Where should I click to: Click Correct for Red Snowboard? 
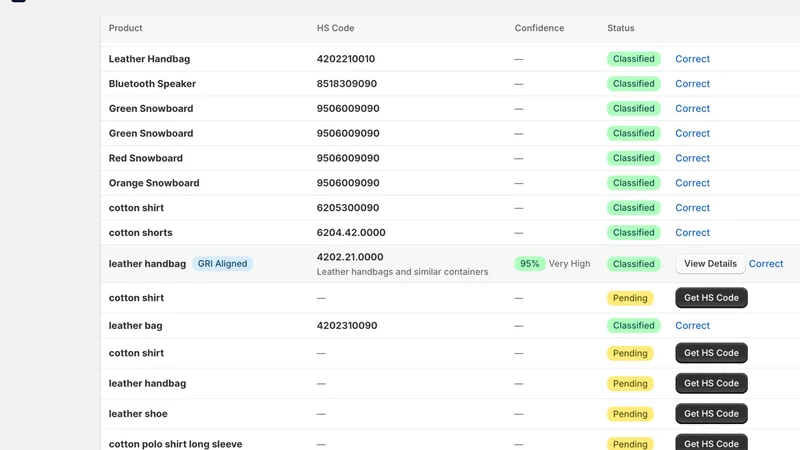pyautogui.click(x=692, y=158)
